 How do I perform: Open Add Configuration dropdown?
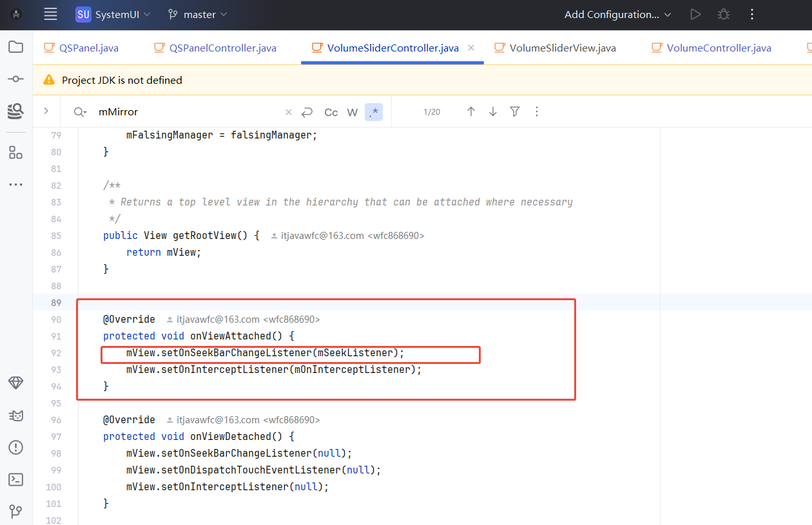click(x=618, y=14)
